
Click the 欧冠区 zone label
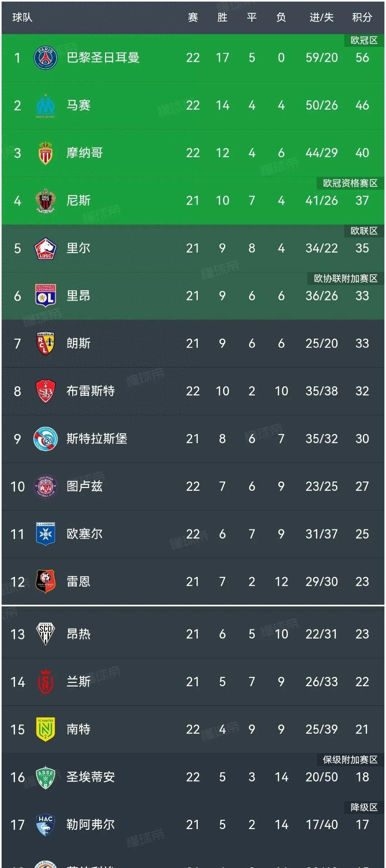[364, 40]
